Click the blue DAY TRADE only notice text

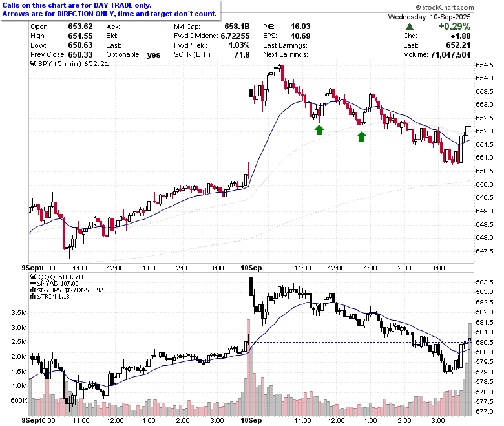(x=110, y=10)
